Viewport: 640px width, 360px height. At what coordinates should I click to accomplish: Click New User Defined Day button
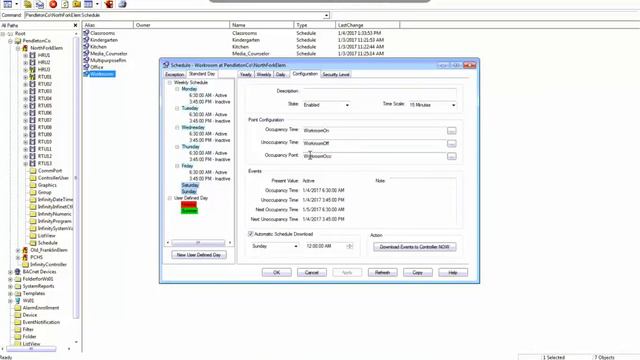pyautogui.click(x=199, y=255)
